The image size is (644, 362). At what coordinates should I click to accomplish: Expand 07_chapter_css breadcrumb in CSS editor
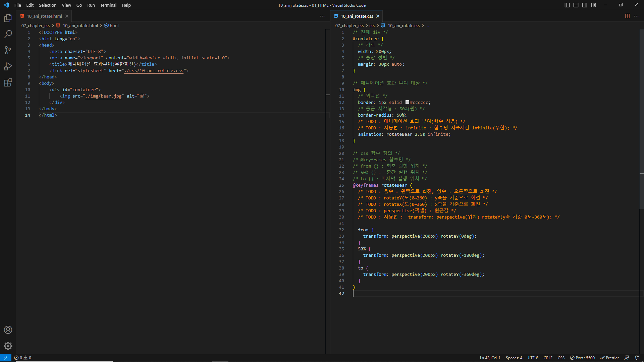(349, 25)
